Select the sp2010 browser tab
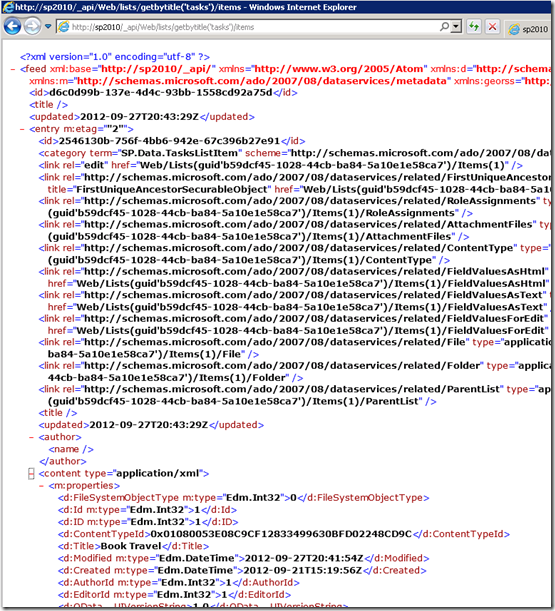 coord(528,29)
